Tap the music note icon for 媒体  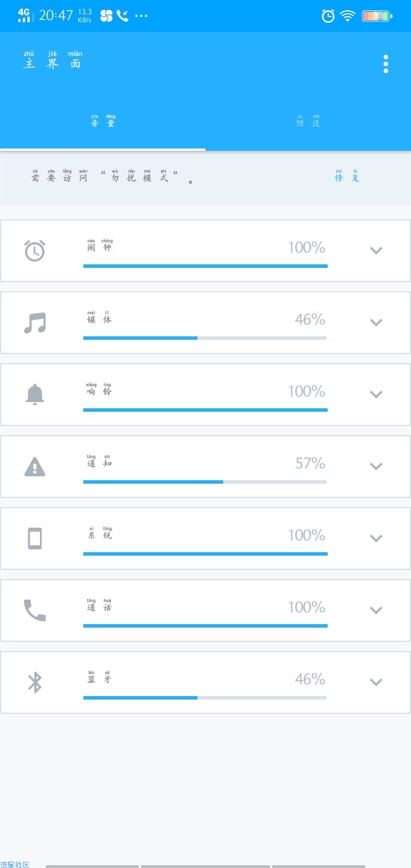[x=35, y=323]
